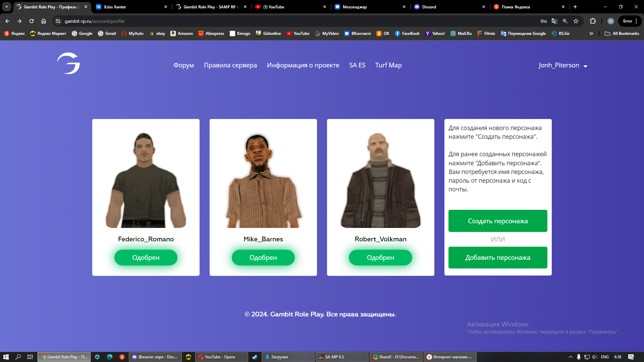
Task: Open zoom magnifier icon in address bar
Action: (565, 21)
